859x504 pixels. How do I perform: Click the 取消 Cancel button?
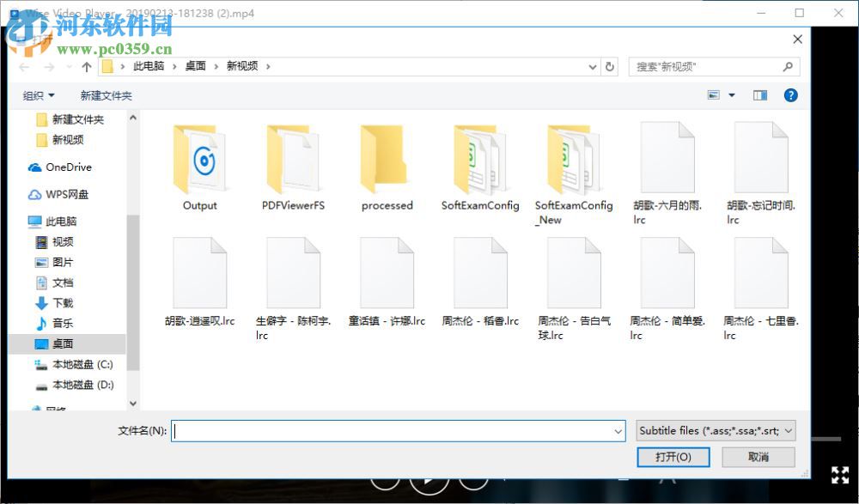[x=758, y=457]
